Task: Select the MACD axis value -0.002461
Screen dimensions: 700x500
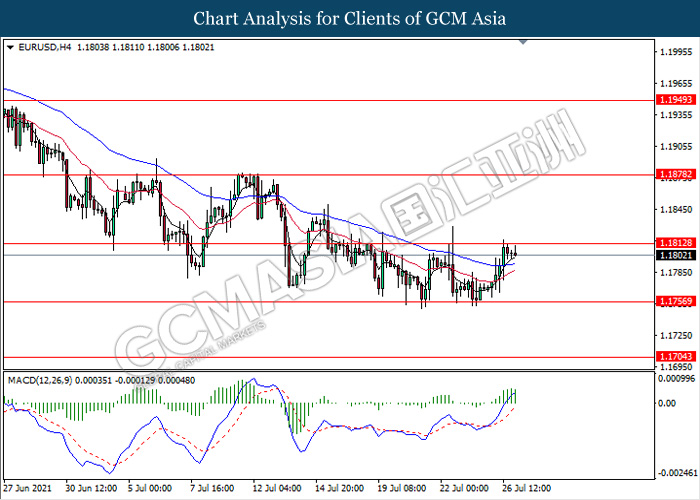Action: click(x=673, y=472)
